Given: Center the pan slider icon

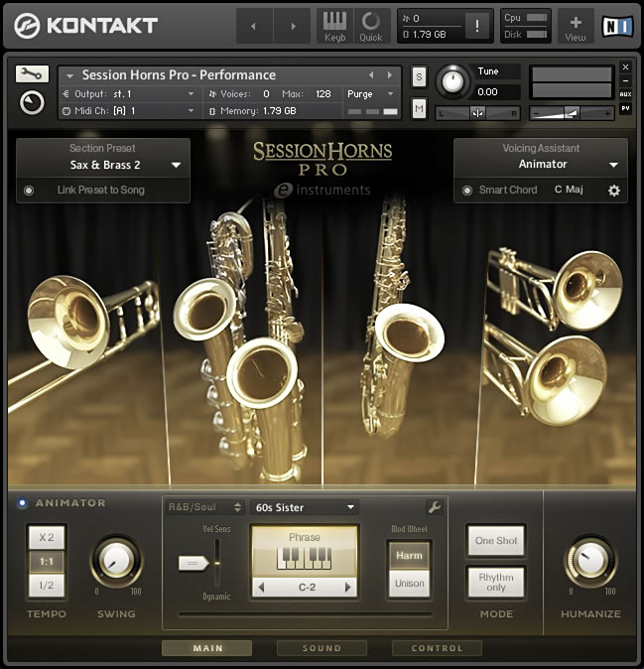Looking at the screenshot, I should point(477,113).
